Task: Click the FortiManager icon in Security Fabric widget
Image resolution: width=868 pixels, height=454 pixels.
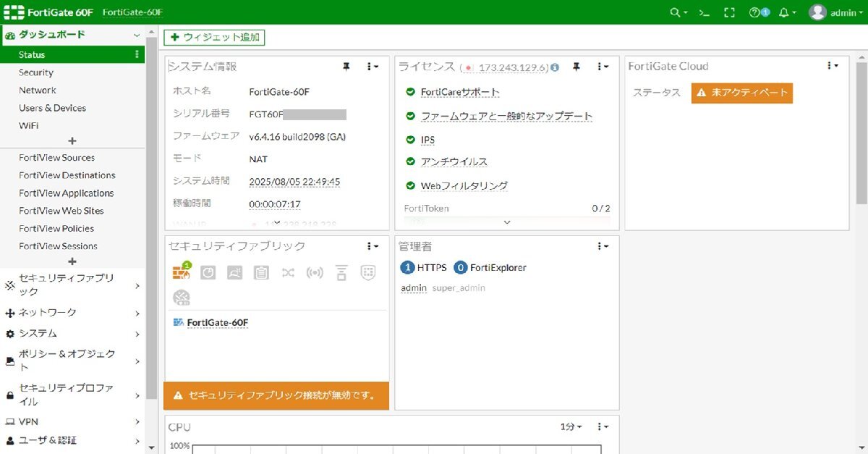Action: [234, 272]
